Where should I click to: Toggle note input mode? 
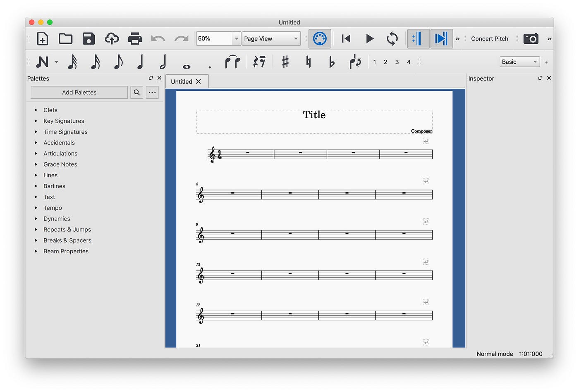[x=43, y=62]
